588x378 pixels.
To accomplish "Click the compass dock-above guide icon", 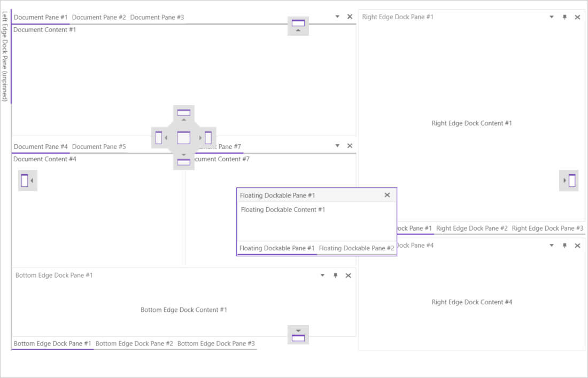I will tap(183, 115).
